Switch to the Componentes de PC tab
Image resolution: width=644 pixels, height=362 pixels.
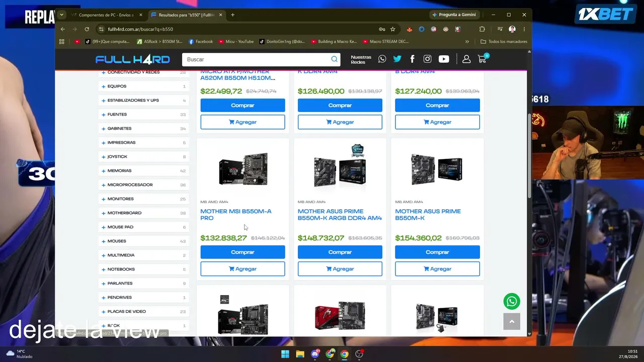[106, 15]
